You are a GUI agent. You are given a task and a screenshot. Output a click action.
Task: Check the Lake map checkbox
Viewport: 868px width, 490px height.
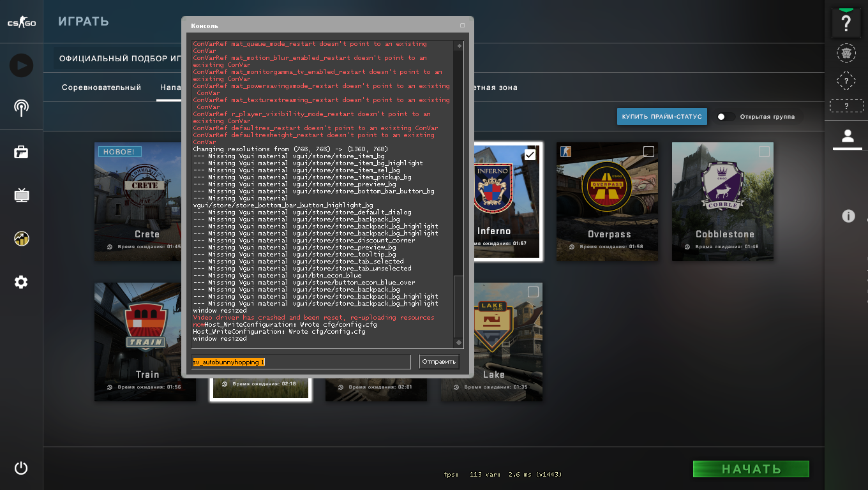[x=533, y=292]
